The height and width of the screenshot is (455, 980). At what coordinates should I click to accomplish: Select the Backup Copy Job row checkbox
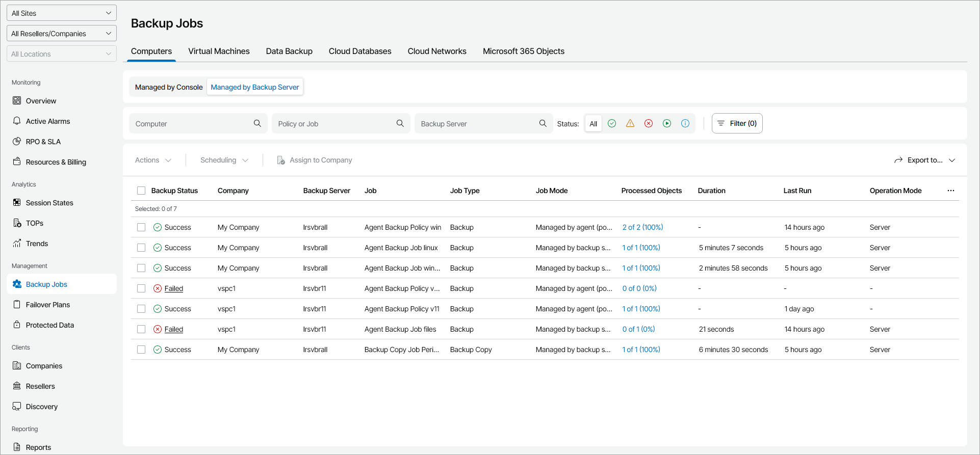point(141,350)
